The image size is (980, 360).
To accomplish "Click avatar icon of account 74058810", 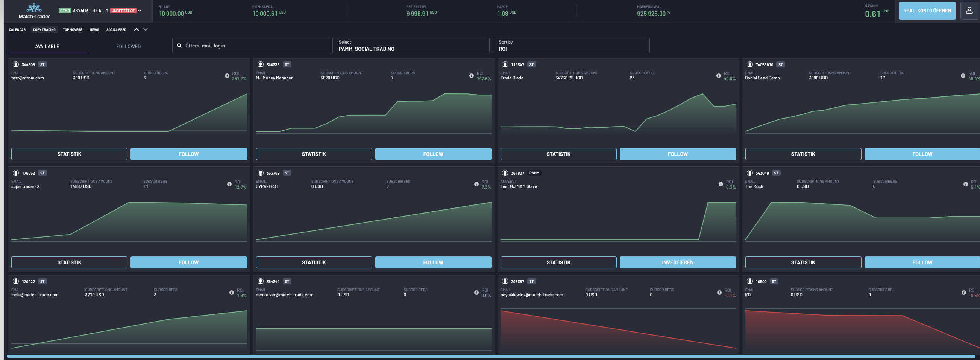I will coord(749,65).
